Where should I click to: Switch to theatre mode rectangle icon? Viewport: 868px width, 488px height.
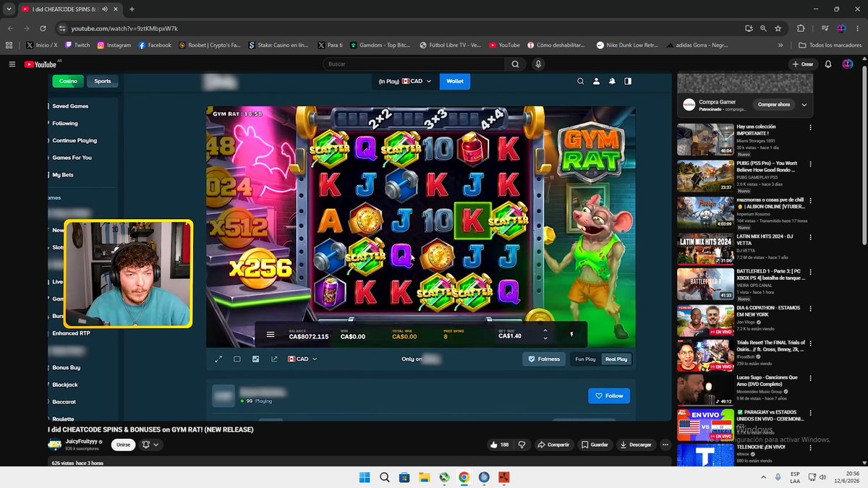tap(237, 359)
